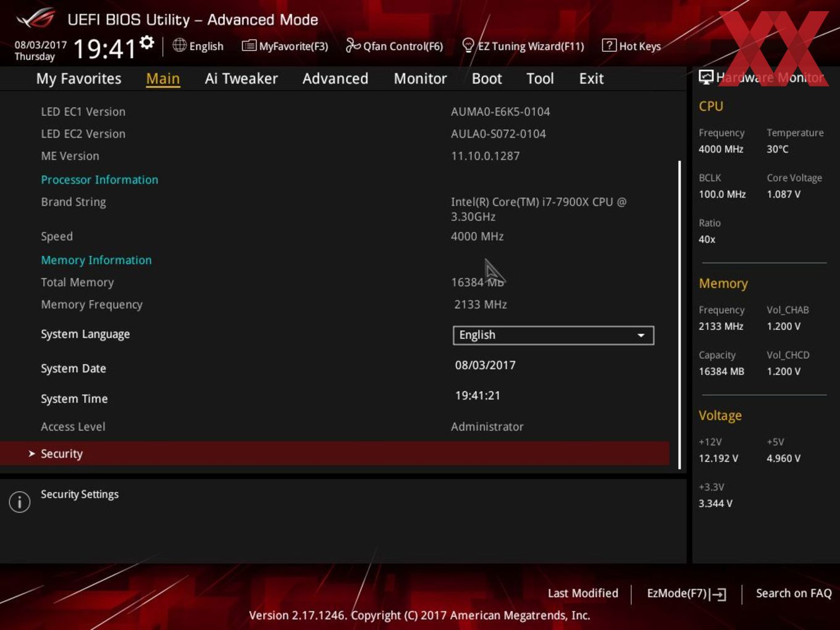Click the +5V 4.960 V reading
This screenshot has height=630, width=840.
784,458
